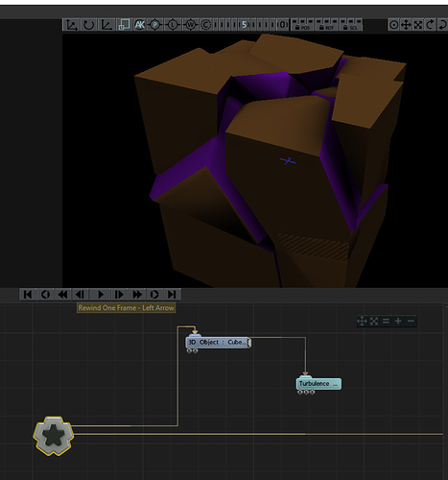Rewind one frame in the transport bar
The image size is (448, 480).
pos(81,295)
